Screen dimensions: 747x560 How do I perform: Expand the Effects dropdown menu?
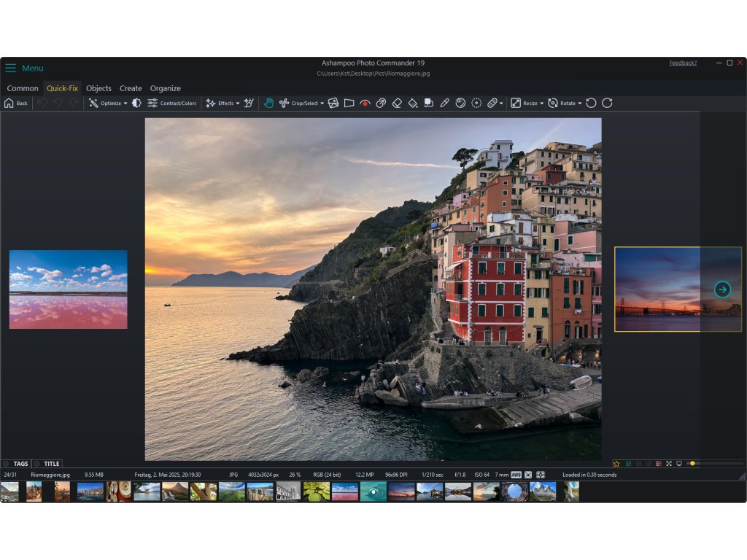[x=223, y=104]
